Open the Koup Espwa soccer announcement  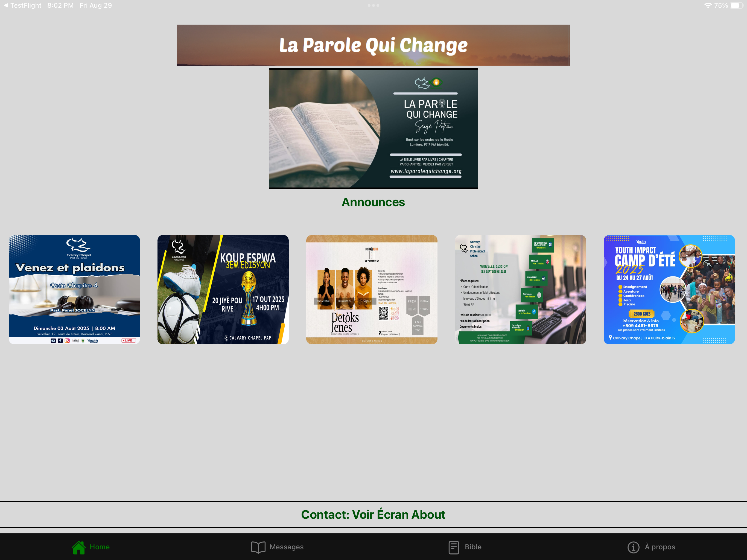point(223,290)
